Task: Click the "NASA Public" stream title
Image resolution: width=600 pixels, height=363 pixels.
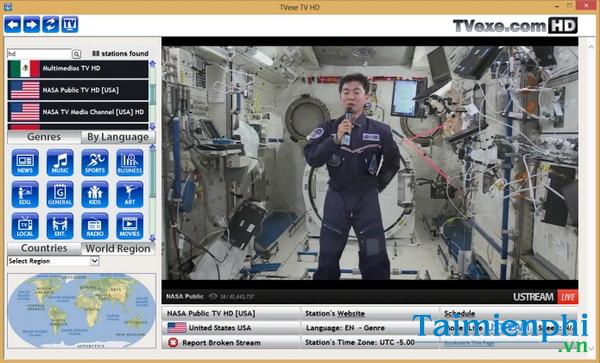Action: (x=185, y=296)
